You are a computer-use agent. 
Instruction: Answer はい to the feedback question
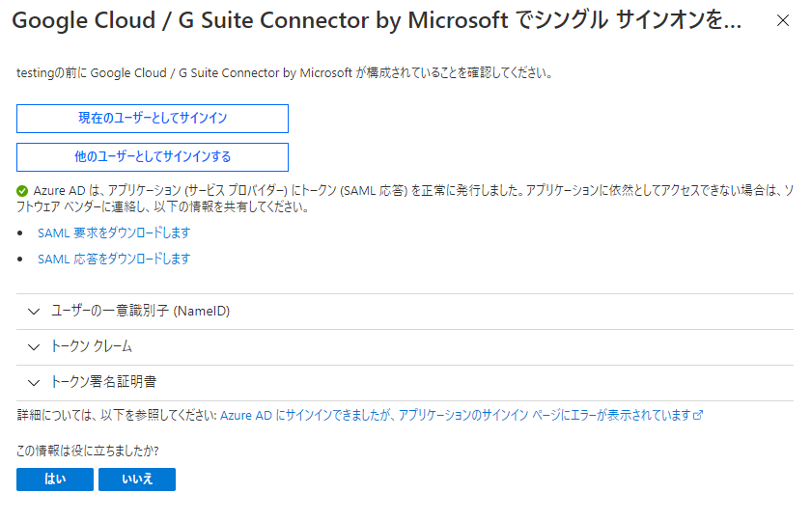point(55,479)
